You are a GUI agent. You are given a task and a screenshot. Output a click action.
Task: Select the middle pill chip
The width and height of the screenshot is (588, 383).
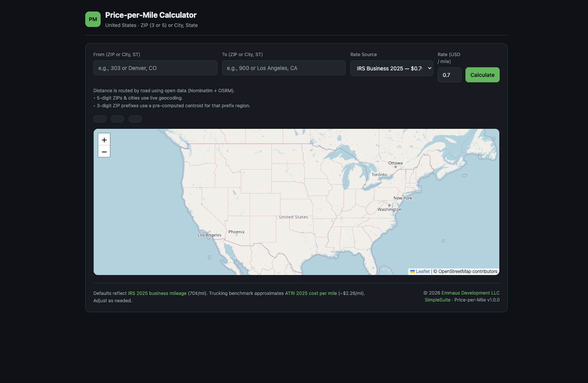(x=117, y=118)
